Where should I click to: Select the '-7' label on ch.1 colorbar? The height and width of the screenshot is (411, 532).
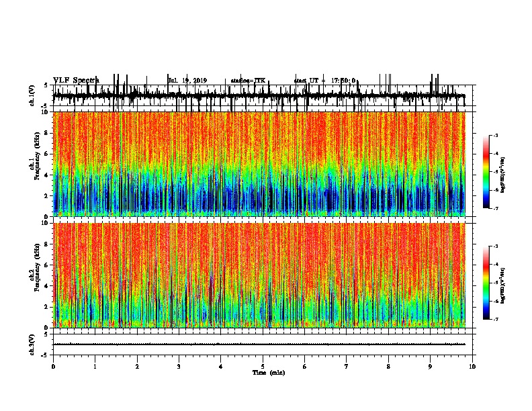[495, 208]
